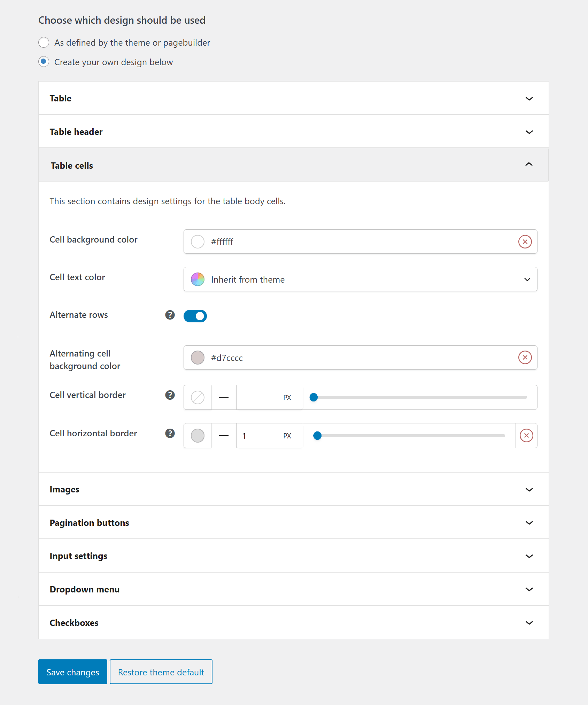The image size is (588, 705).
Task: Open the help tooltip for Cell horizontal border
Action: (170, 434)
